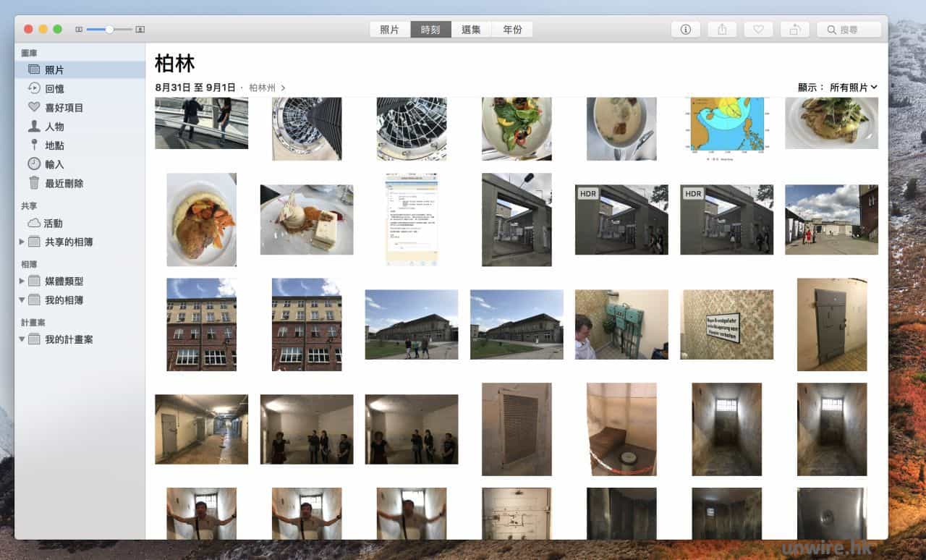Image resolution: width=926 pixels, height=560 pixels.
Task: Collapse the 我的相簿 disclosure triangle
Action: [x=22, y=300]
